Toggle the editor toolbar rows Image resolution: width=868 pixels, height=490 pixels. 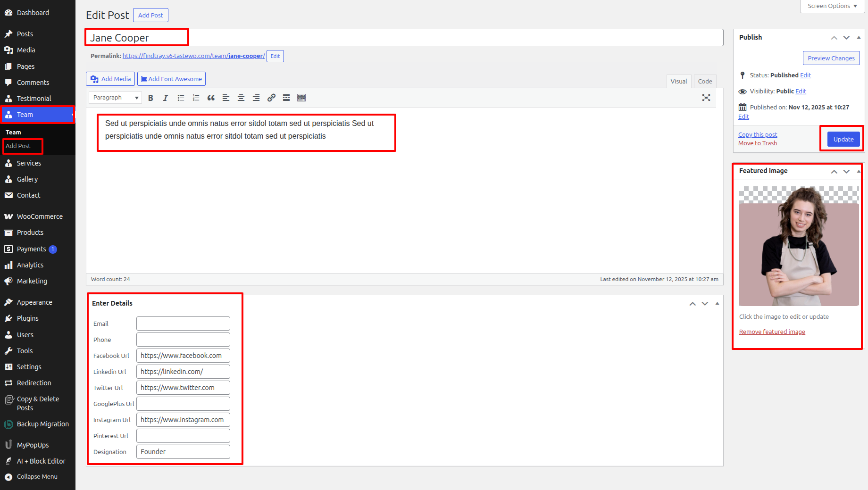coord(301,98)
